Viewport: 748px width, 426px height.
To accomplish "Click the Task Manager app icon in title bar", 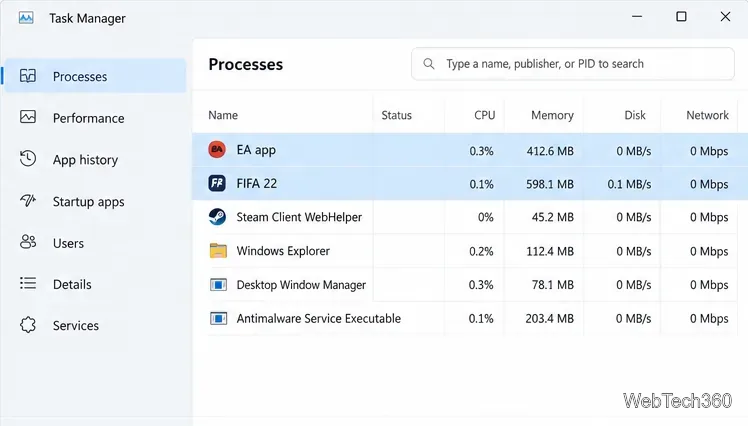I will (x=26, y=18).
